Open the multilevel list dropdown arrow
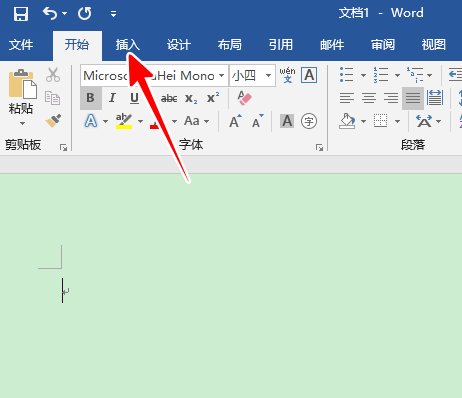Screen dimensions: 462x398 click(429, 76)
